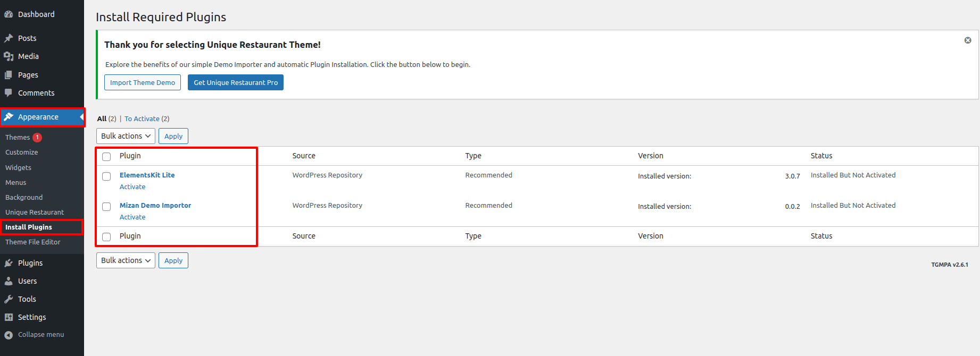Dismiss the Unique Restaurant theme notice
Screen dimensions: 980x356
click(x=968, y=40)
